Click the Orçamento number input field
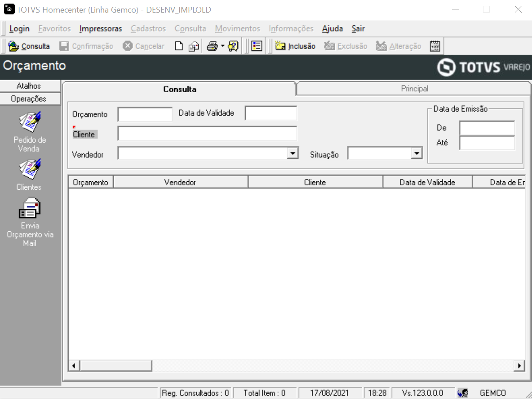Screen dimensions: 532x399 click(145, 114)
